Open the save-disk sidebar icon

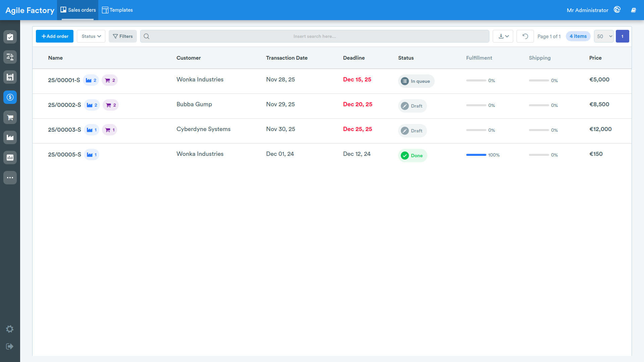tap(10, 77)
